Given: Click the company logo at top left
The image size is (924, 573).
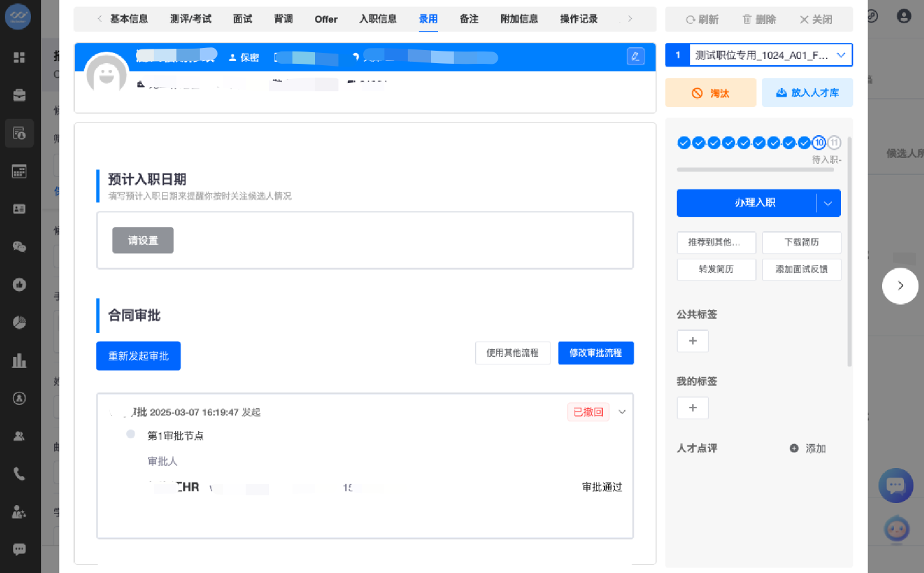Looking at the screenshot, I should (x=18, y=16).
